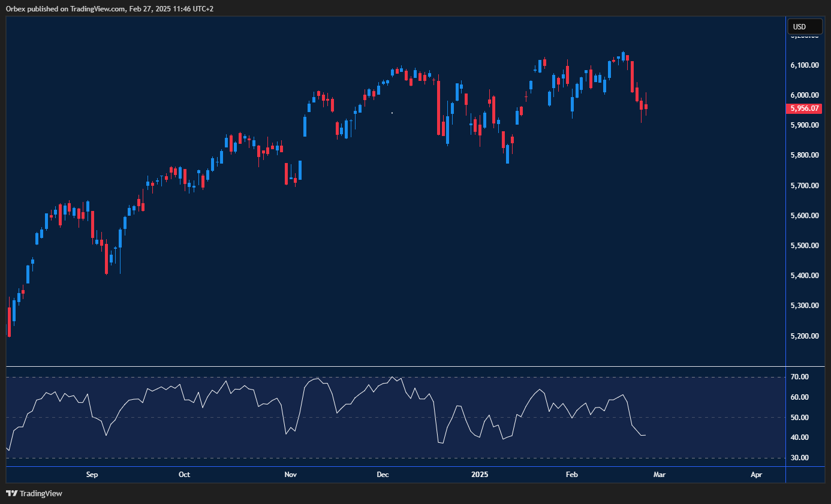Select the Dec marker on time axis
831x504 pixels.
(x=383, y=475)
